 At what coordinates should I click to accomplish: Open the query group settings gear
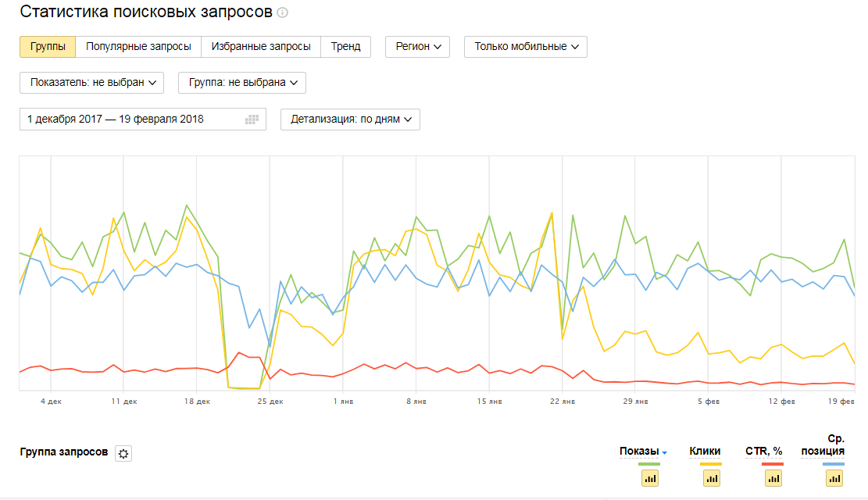123,454
